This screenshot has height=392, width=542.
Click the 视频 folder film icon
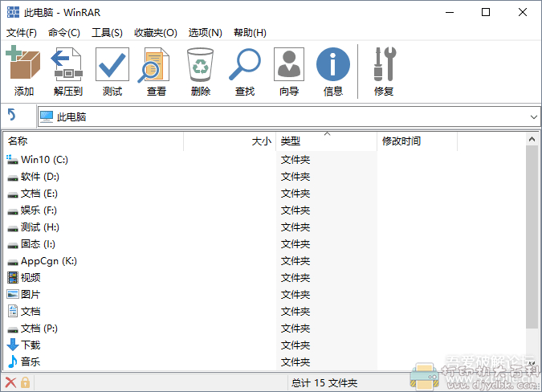13,277
